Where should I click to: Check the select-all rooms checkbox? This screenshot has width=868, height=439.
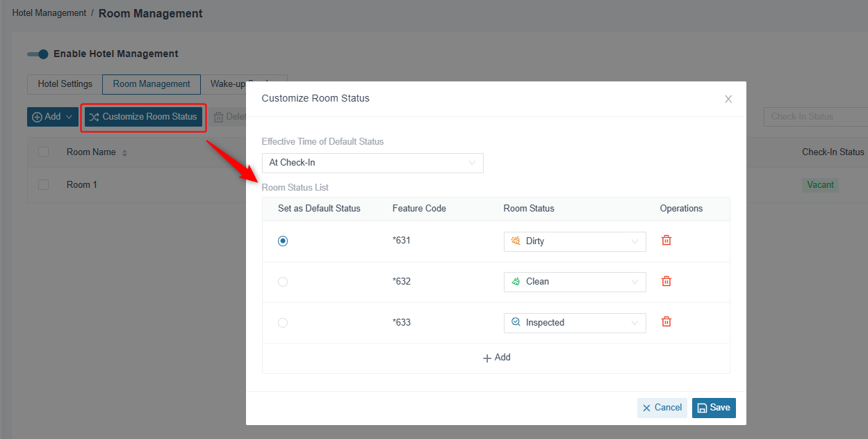click(x=44, y=152)
